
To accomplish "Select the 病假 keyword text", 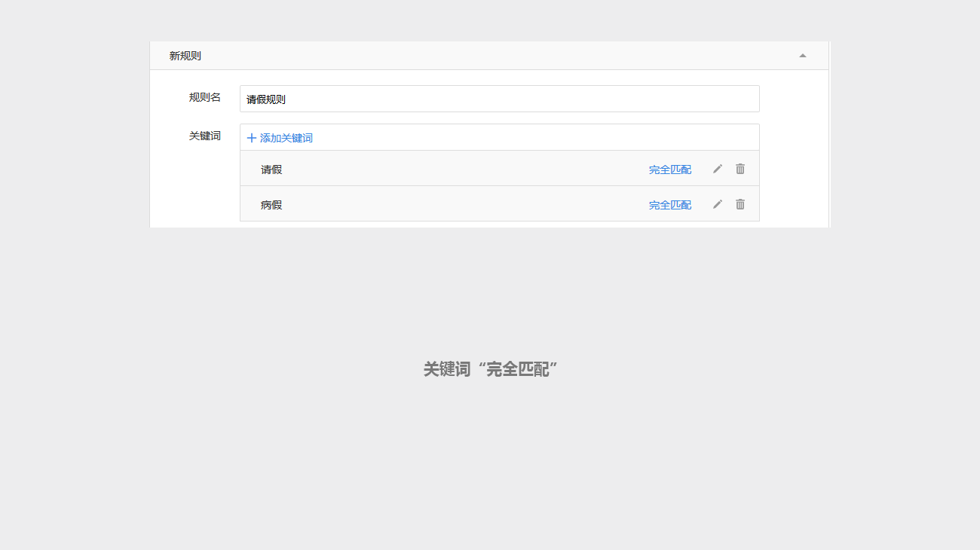I will 271,205.
